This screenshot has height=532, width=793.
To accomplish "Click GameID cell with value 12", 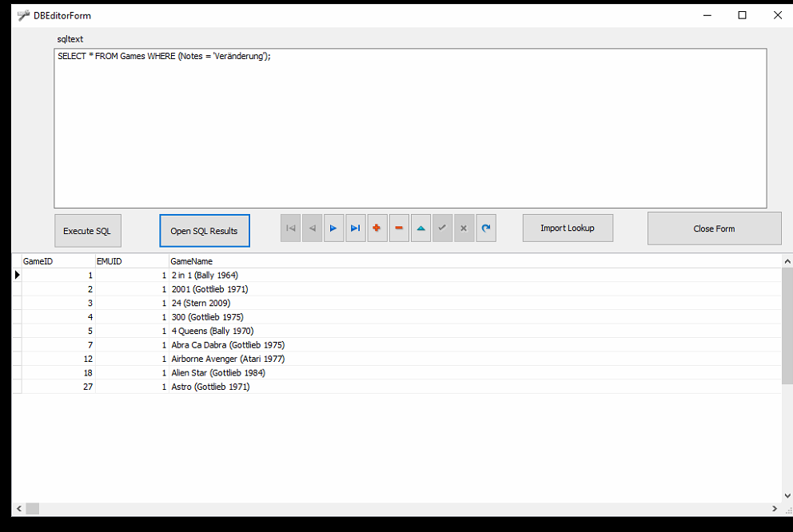I will [x=58, y=359].
